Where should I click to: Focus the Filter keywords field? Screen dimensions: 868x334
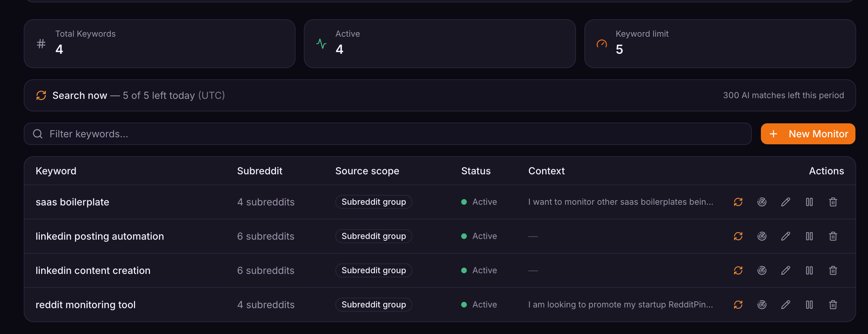pos(388,134)
